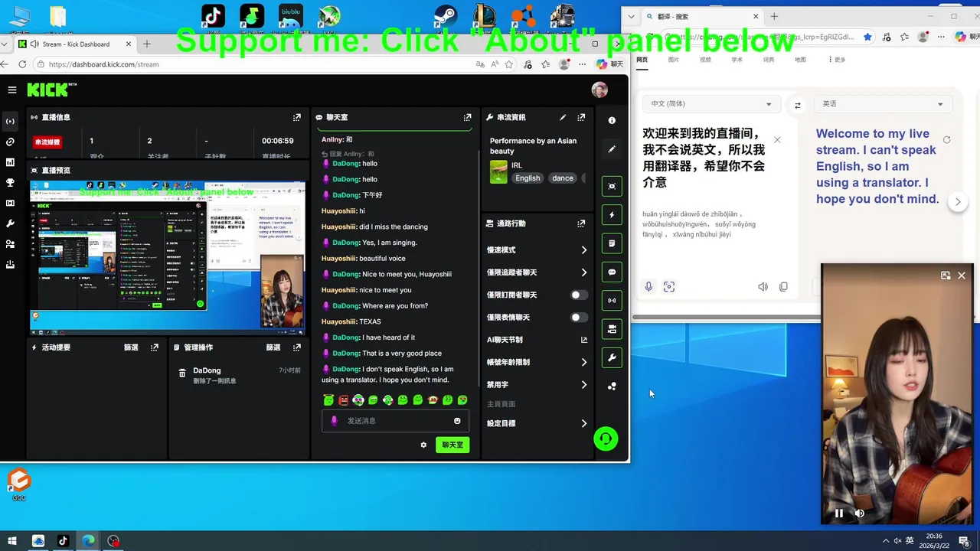
Task: Click the stream preview thumbnail
Action: coord(168,258)
